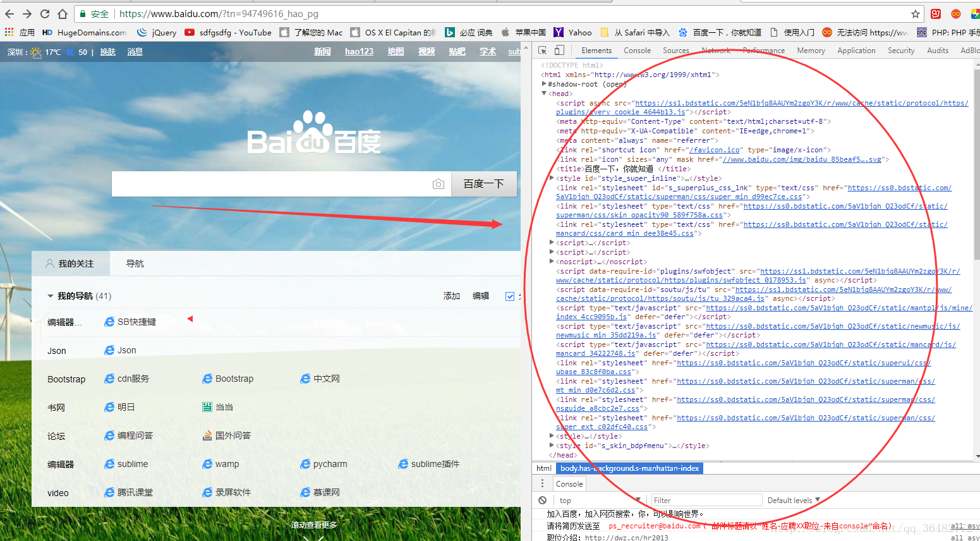The image size is (980, 541).
Task: Open the Default levels dropdown
Action: (x=794, y=500)
